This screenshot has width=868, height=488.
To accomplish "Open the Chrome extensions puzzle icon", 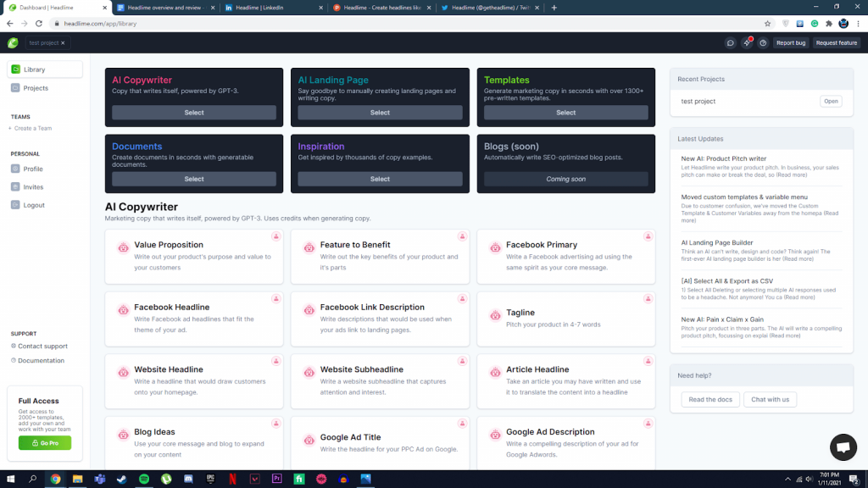I will (829, 24).
